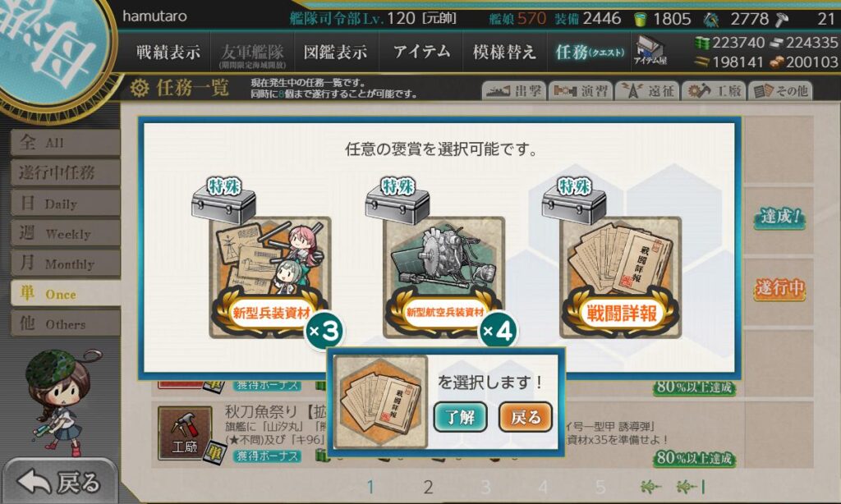This screenshot has width=841, height=504.
Task: Skip forward pages with green arrow
Action: coord(650,487)
